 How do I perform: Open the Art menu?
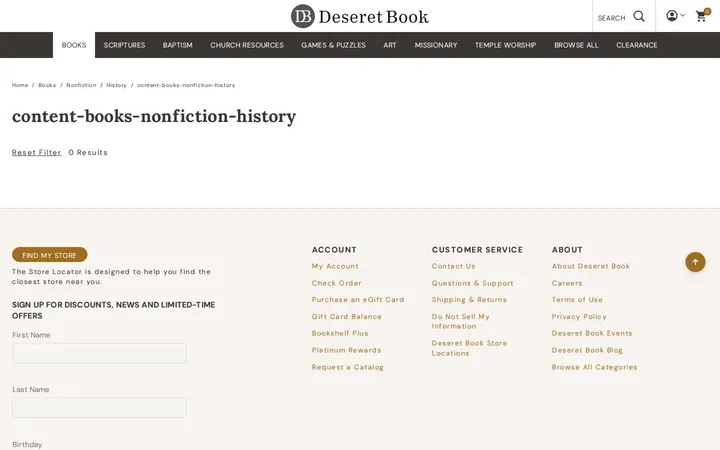click(x=390, y=45)
